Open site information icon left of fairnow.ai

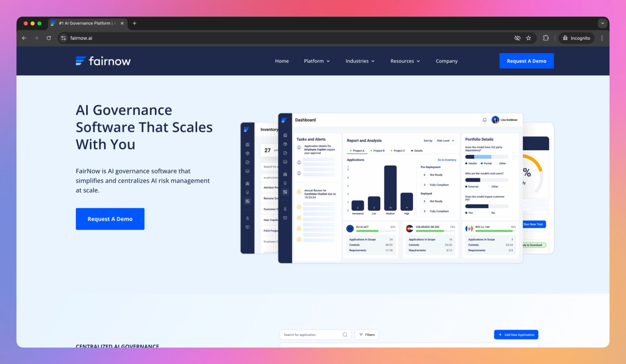pyautogui.click(x=64, y=38)
